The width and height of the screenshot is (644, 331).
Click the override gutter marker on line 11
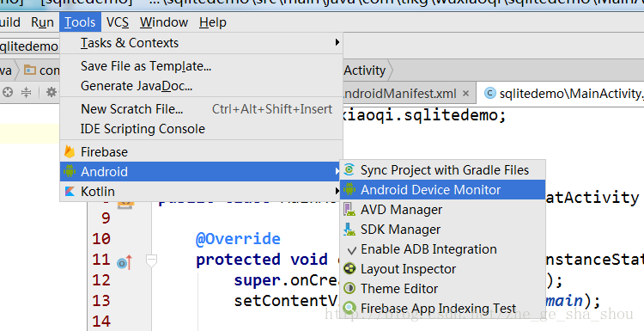point(124,262)
